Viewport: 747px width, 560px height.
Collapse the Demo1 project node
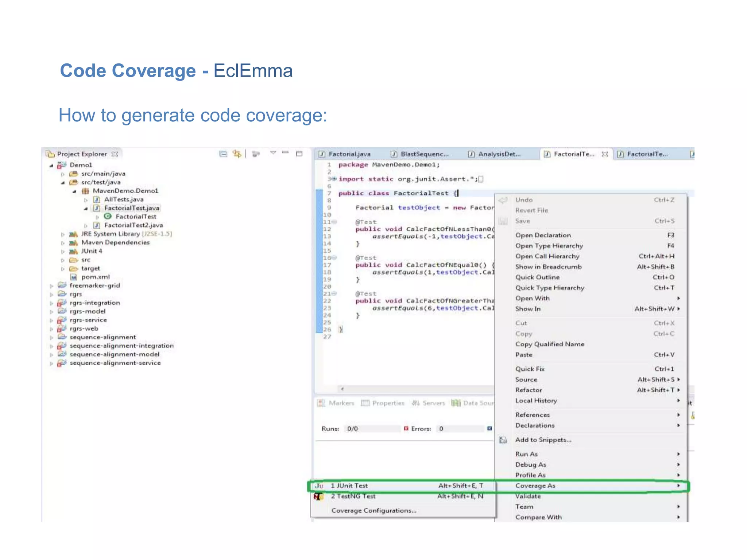[x=51, y=166]
